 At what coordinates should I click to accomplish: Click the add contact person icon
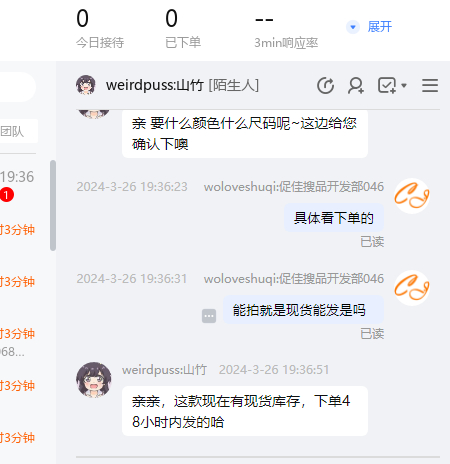tap(356, 86)
